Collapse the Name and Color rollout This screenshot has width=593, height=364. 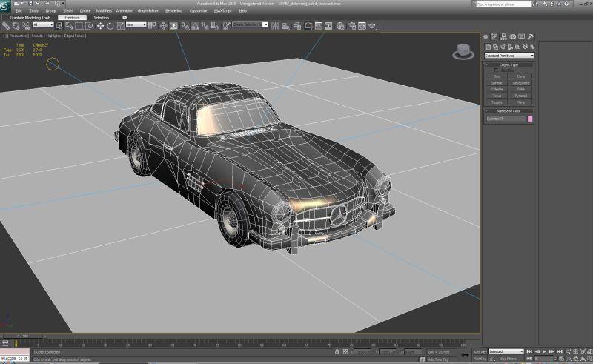[509, 111]
